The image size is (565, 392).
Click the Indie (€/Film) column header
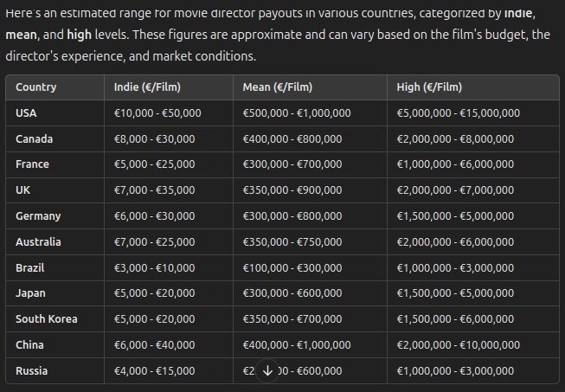click(x=147, y=87)
